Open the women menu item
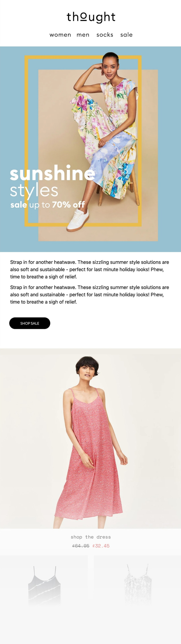The height and width of the screenshot is (644, 181). tap(60, 35)
